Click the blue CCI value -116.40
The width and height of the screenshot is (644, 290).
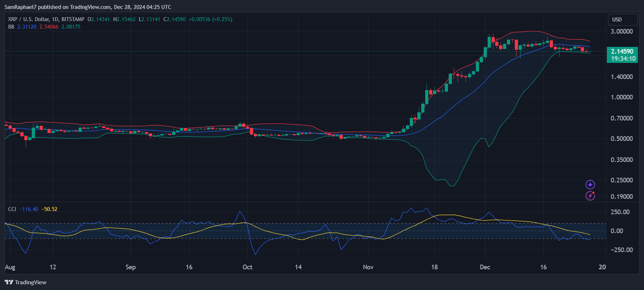[x=29, y=209]
